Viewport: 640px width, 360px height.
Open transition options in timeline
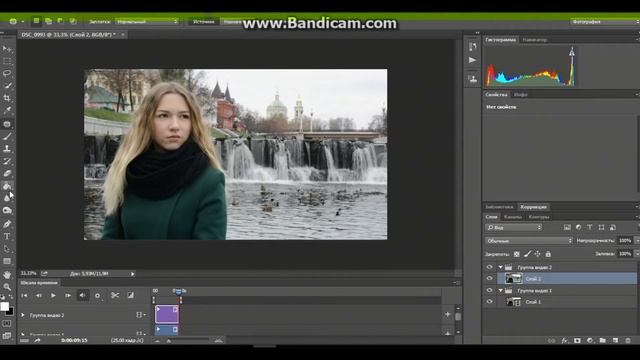(x=131, y=295)
